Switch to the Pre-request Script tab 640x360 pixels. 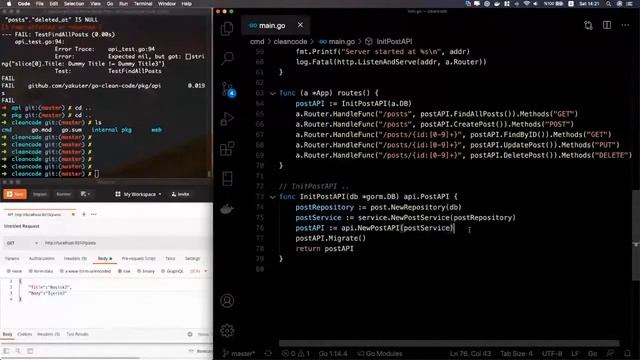139,258
